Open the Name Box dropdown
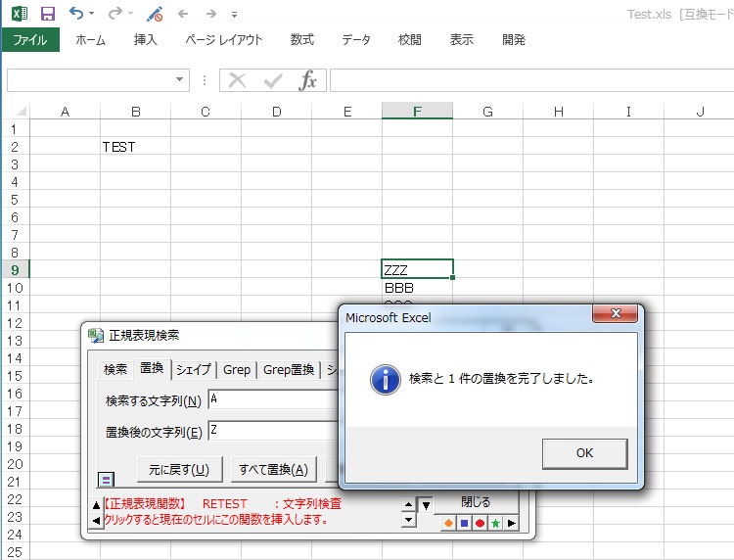Viewport: 734px width, 560px height. click(180, 80)
